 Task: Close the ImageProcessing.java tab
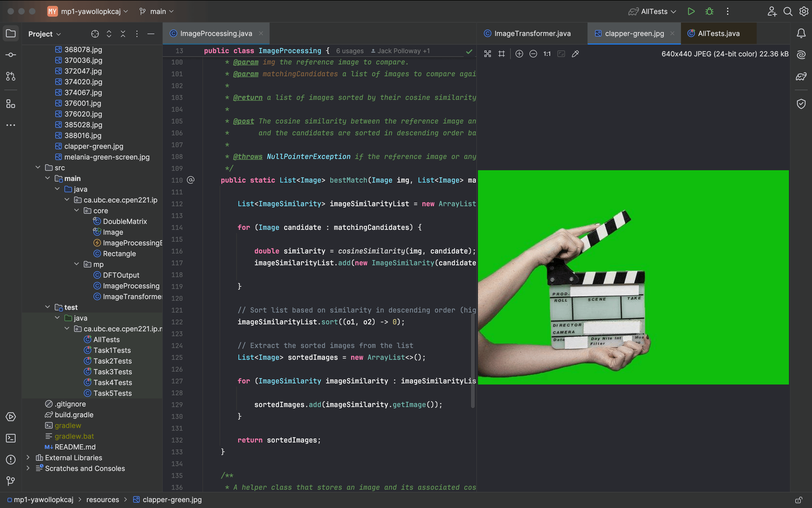coord(261,33)
